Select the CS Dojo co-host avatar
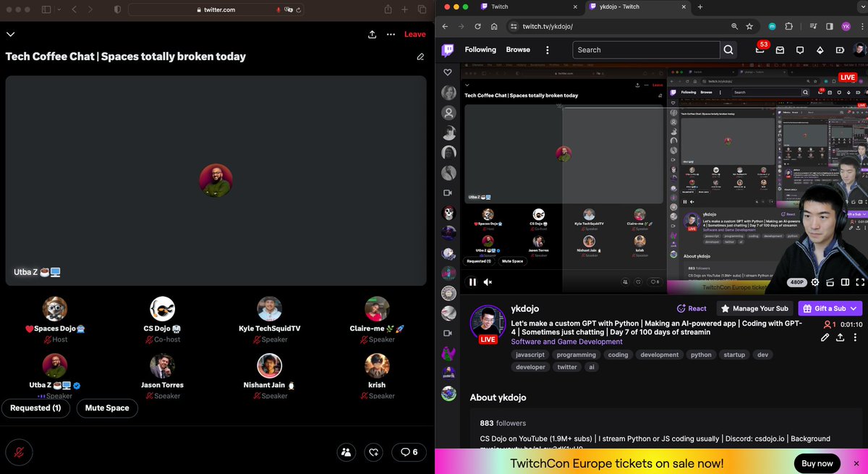 (162, 309)
